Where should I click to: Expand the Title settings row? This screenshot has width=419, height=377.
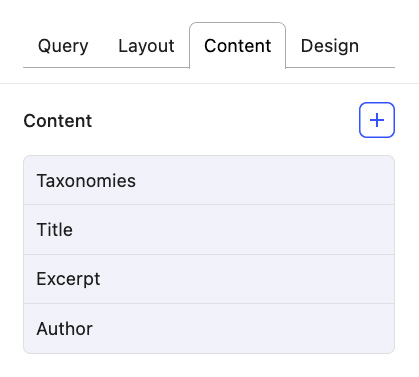tap(209, 230)
